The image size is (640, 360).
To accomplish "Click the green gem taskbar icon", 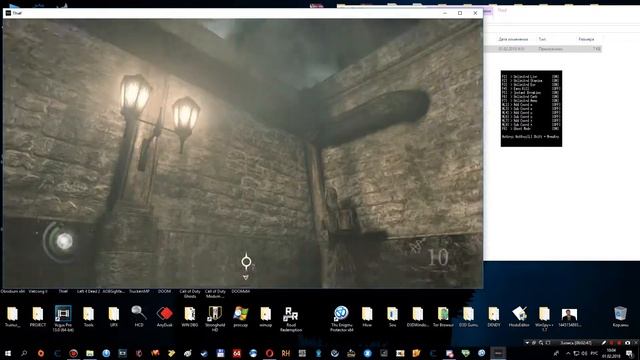I will click(465, 353).
